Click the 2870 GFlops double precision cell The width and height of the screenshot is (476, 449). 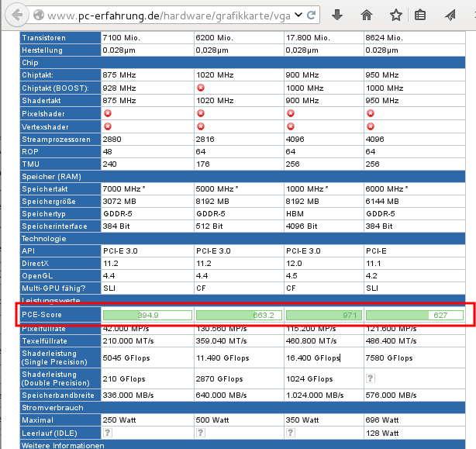point(239,378)
